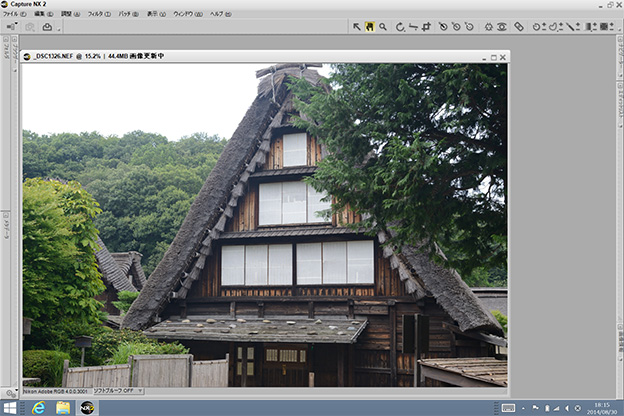The height and width of the screenshot is (416, 624).
Task: Click the rotate image tool
Action: click(400, 27)
